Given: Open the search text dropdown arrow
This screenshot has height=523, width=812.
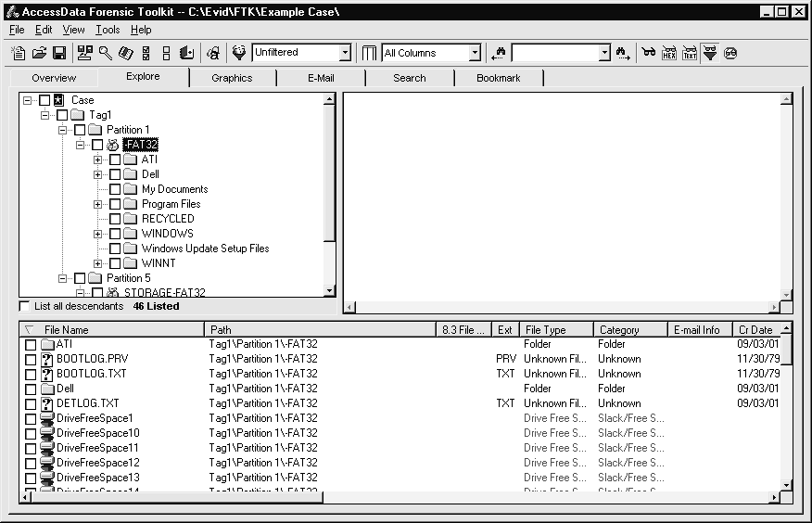Looking at the screenshot, I should tap(604, 53).
